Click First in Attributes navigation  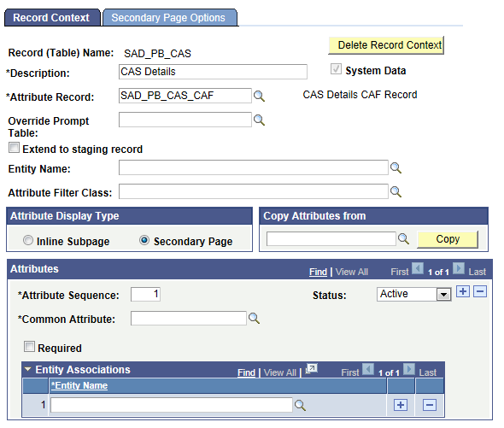400,272
